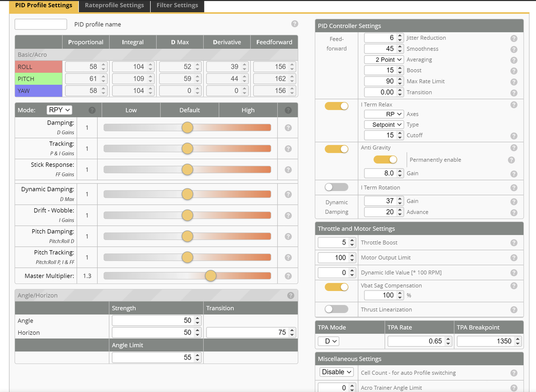Toggle Anti Gravity switch
The width and height of the screenshot is (536, 392).
tap(336, 149)
